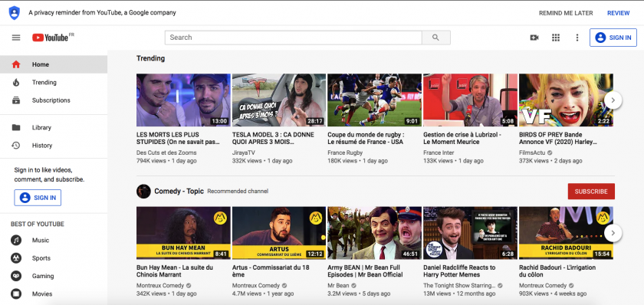The width and height of the screenshot is (644, 305).
Task: Focus the Search input field
Action: pyautogui.click(x=293, y=38)
